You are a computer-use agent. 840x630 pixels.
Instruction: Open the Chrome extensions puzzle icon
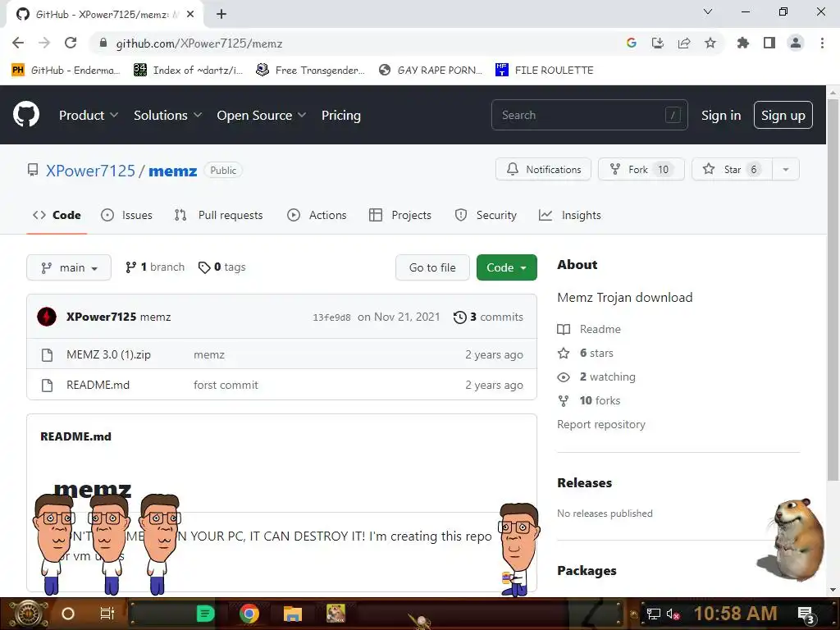pyautogui.click(x=743, y=43)
